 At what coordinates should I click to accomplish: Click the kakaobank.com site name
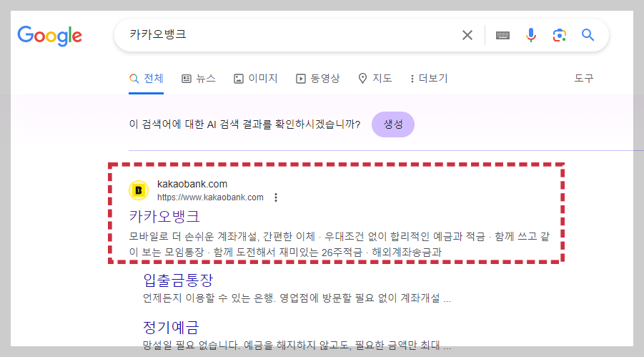(192, 184)
